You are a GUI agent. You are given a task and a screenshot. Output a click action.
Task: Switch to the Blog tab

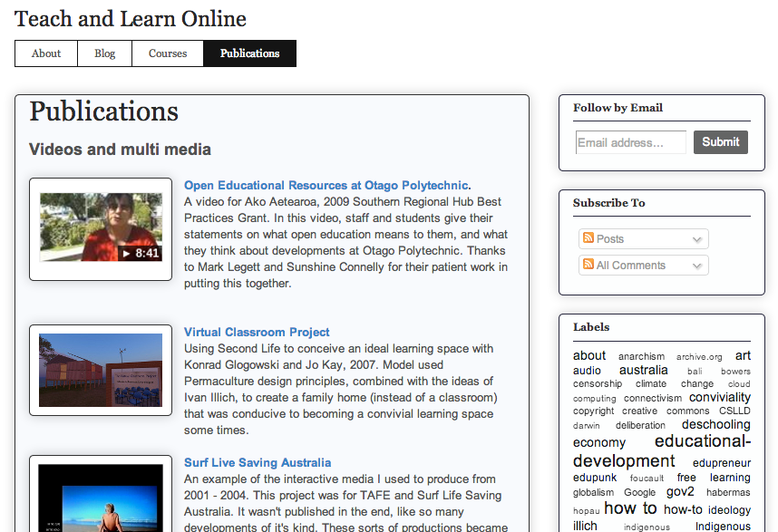(x=104, y=53)
